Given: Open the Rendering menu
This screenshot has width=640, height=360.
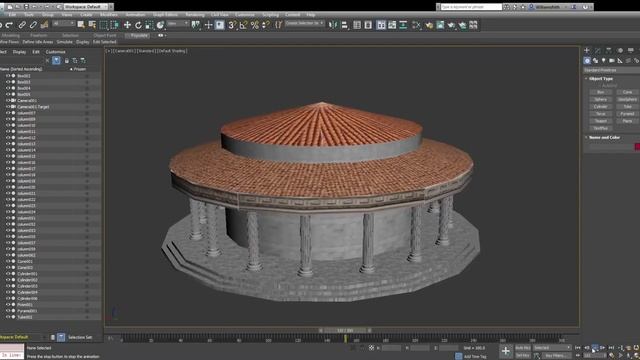Looking at the screenshot, I should pos(195,15).
